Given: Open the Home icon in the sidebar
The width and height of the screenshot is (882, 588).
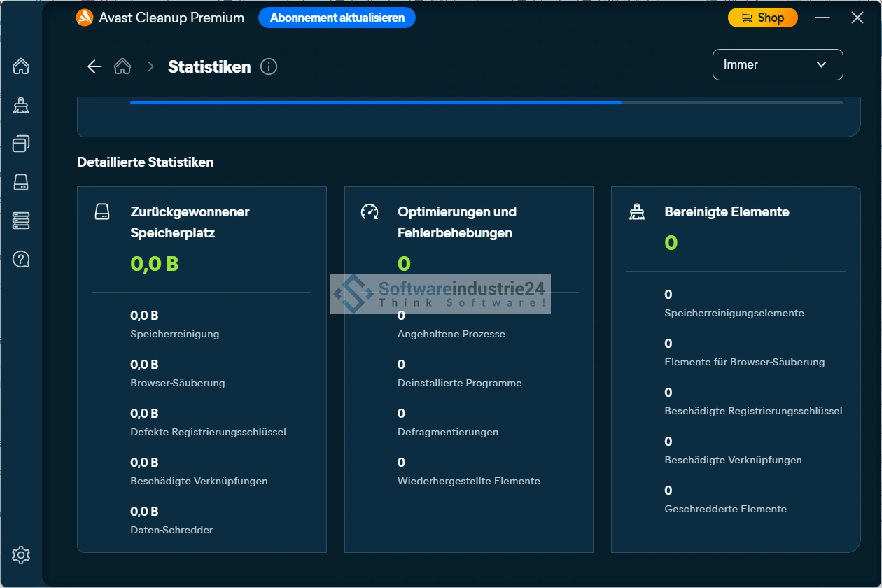Looking at the screenshot, I should [x=21, y=66].
